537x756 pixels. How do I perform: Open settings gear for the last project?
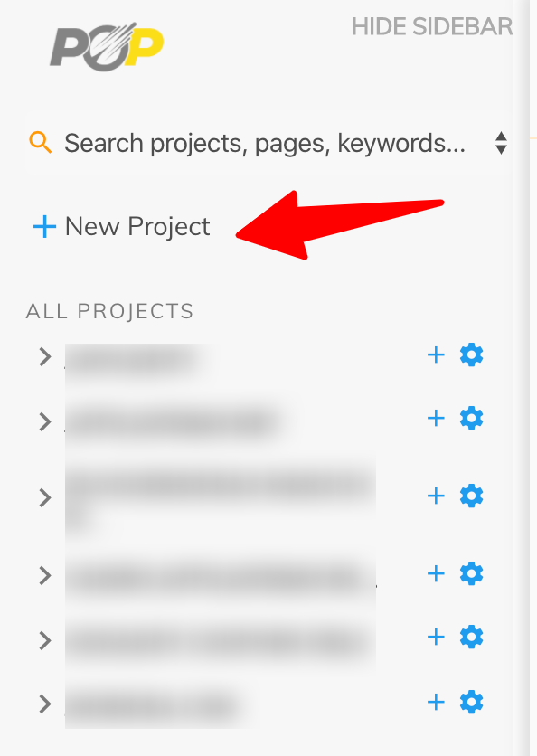[471, 702]
